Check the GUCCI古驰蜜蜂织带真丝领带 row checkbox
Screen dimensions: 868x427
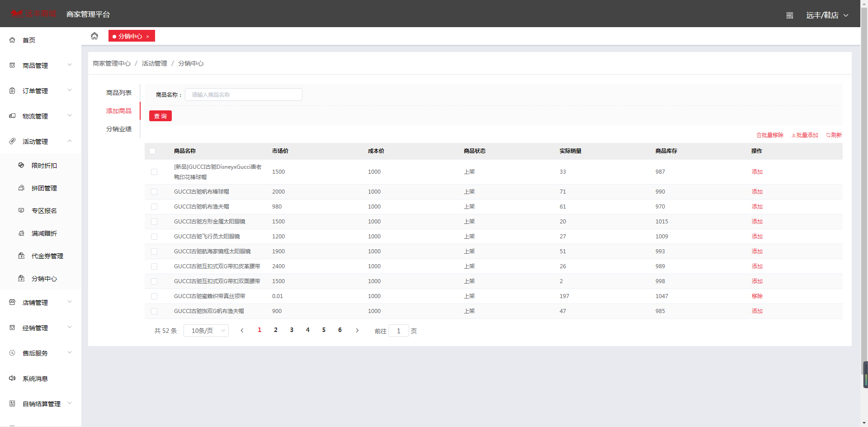click(154, 296)
